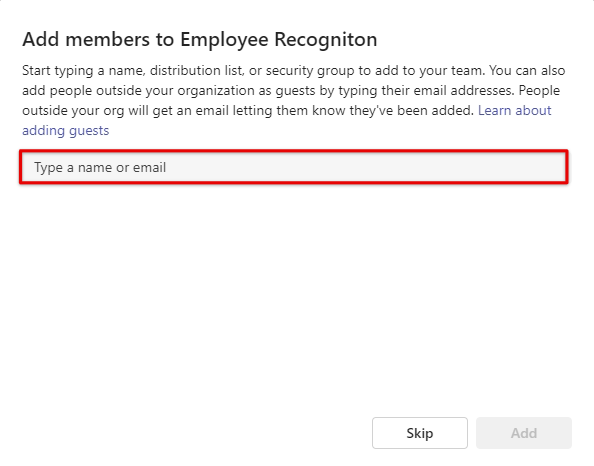The height and width of the screenshot is (466, 594).
Task: Click the 'Employee Recogniton' title text
Action: (x=278, y=40)
